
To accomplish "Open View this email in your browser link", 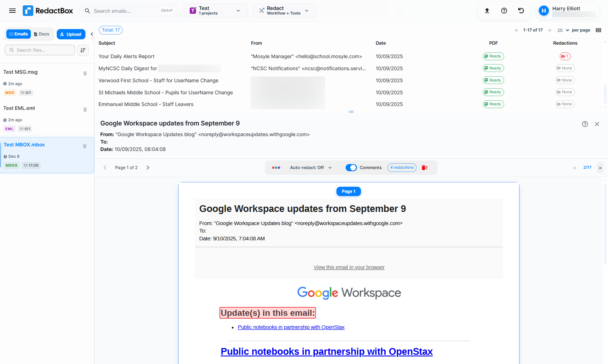I will point(349,267).
